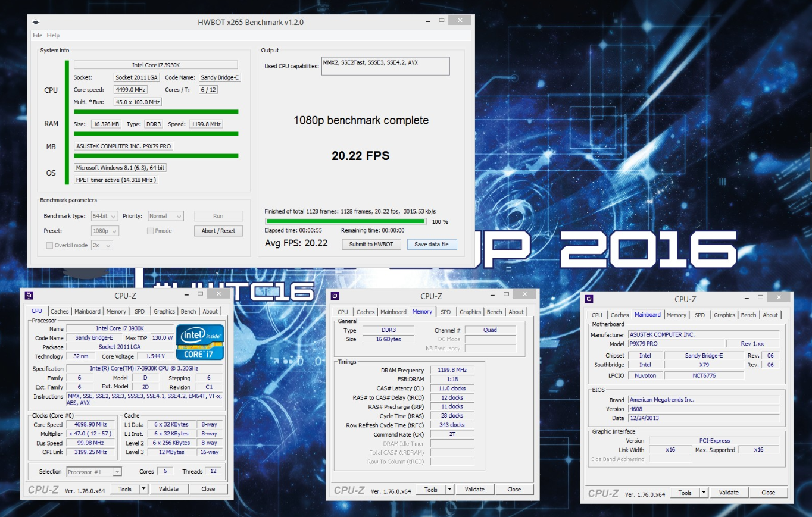Click Tools button in left CPU-Z window
The width and height of the screenshot is (812, 517).
click(x=125, y=489)
